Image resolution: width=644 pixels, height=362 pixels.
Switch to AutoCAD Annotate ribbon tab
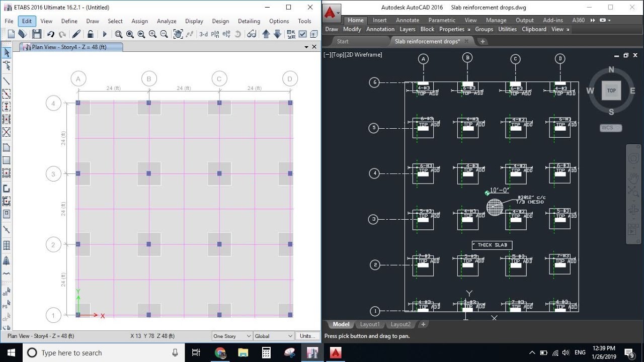[x=408, y=20]
